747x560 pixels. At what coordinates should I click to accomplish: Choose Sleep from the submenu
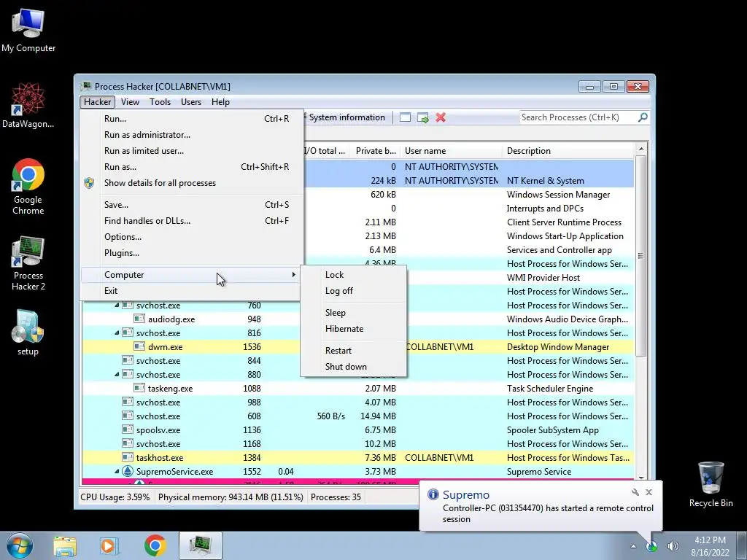coord(353,313)
